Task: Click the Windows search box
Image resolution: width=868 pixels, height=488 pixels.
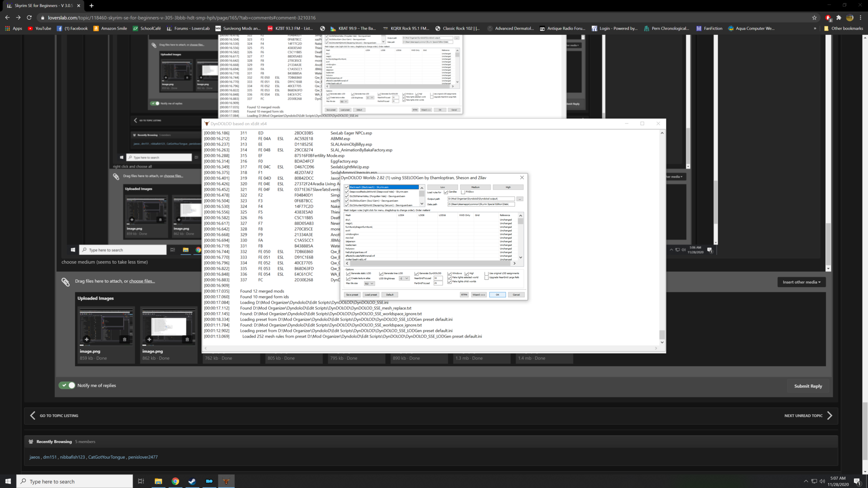Action: pos(75,481)
